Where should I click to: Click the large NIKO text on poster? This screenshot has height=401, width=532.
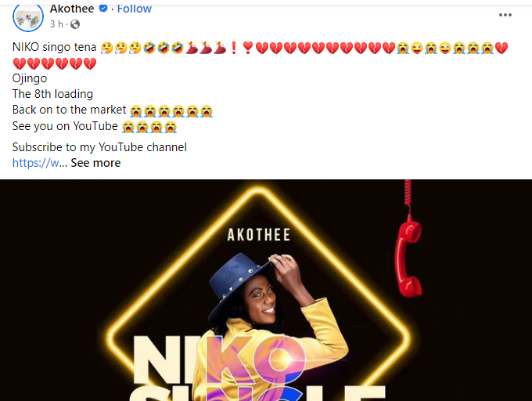click(217, 360)
